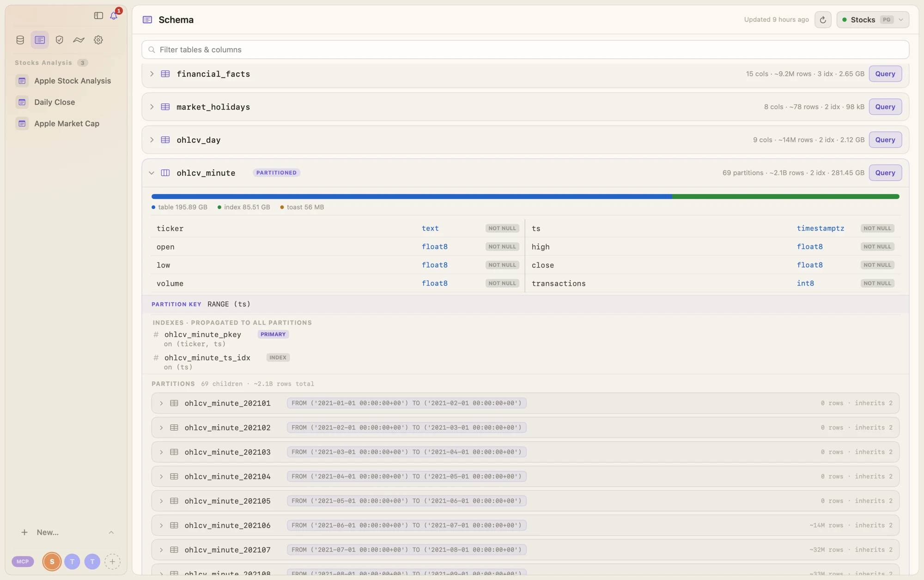Query the financial_facts table
The width and height of the screenshot is (924, 580).
pyautogui.click(x=885, y=74)
